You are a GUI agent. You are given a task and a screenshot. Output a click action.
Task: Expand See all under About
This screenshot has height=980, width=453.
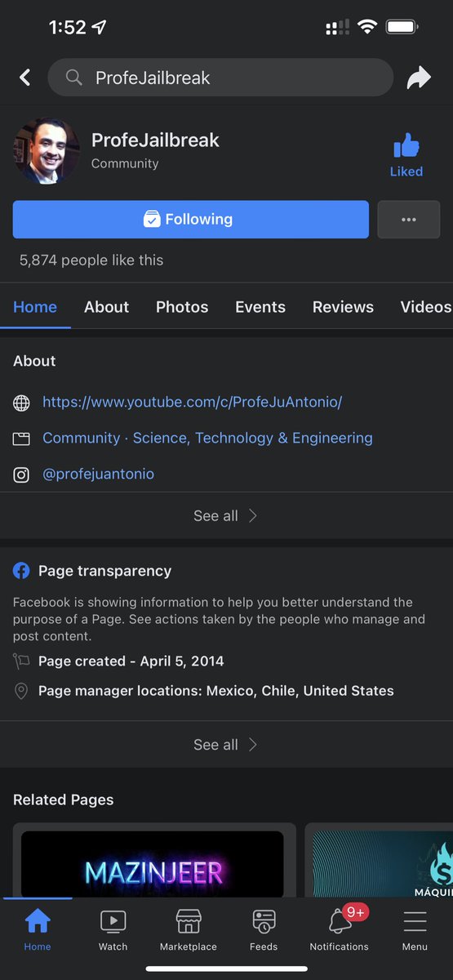(x=226, y=516)
